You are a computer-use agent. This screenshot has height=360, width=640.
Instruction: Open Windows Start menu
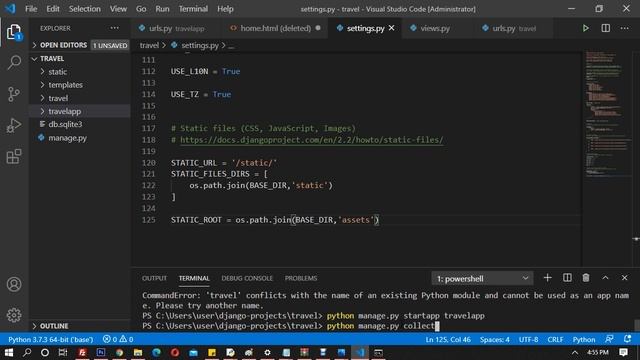point(9,352)
